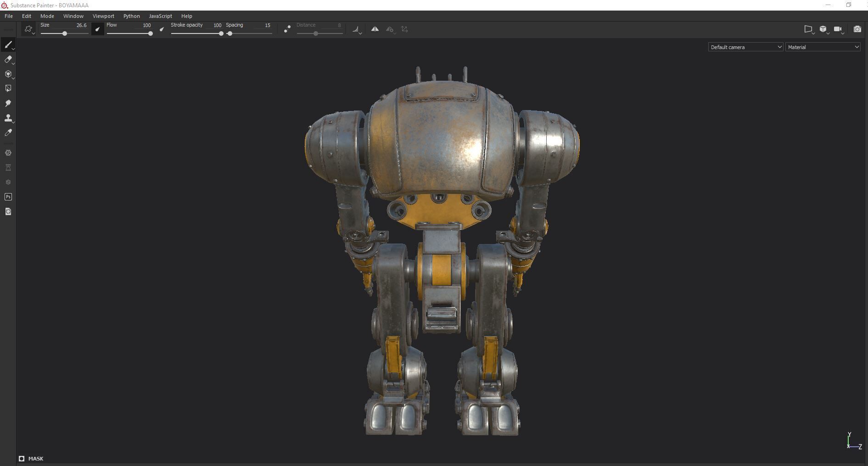Click the MASK indicator at bottom left

(31, 459)
